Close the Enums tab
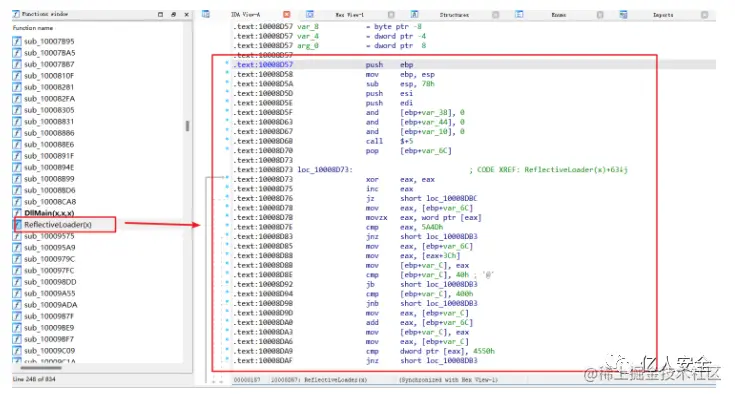The image size is (735, 396). [600, 15]
